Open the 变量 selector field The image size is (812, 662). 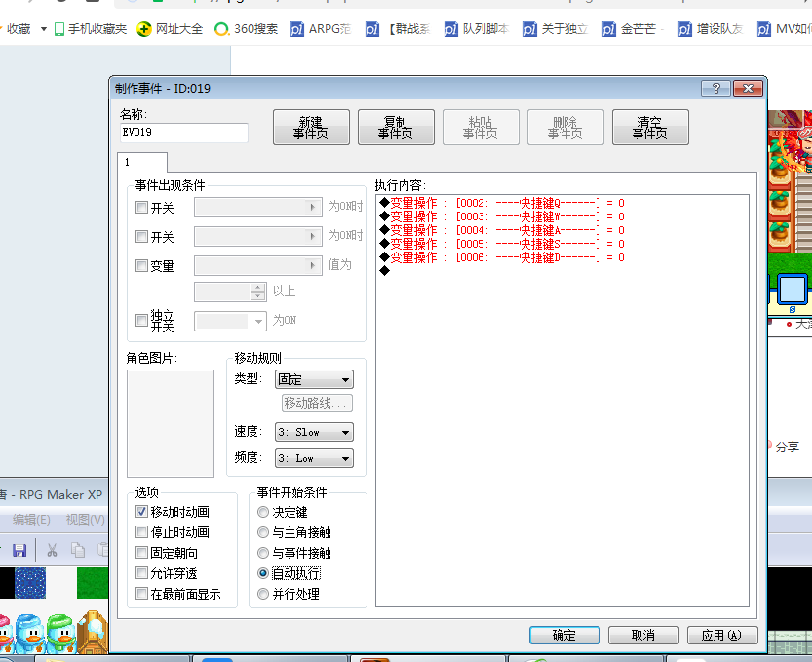[x=258, y=266]
